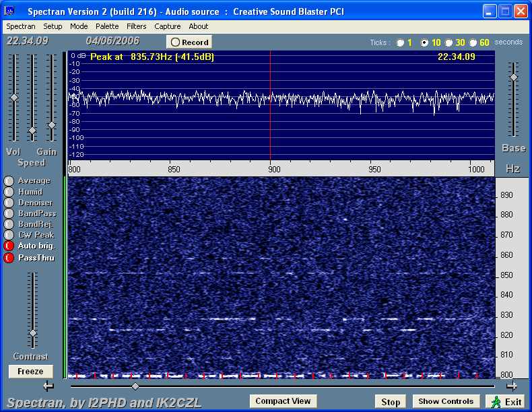Toggle the CW Peak option
This screenshot has width=532, height=412.
9,235
